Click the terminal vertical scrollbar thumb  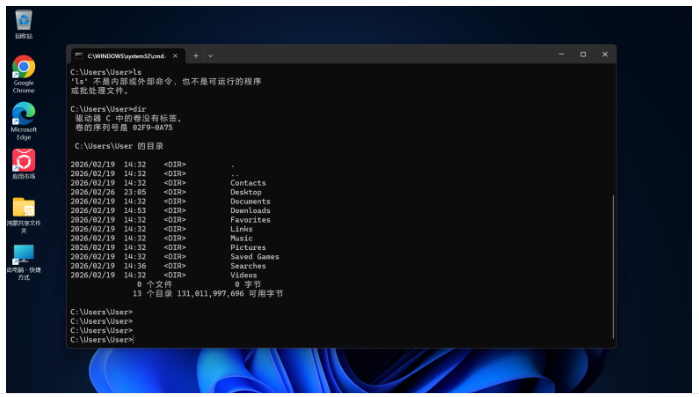pyautogui.click(x=613, y=266)
